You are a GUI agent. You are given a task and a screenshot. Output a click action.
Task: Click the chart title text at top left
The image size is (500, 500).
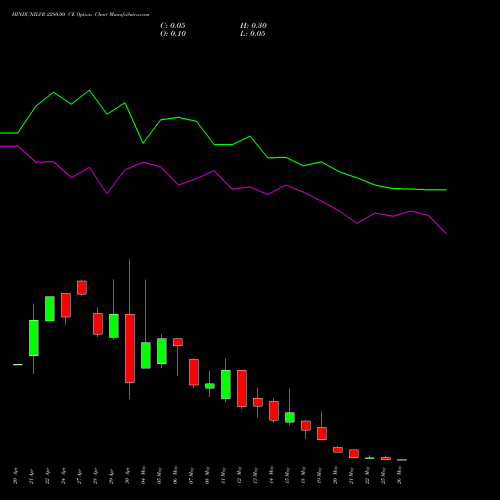pyautogui.click(x=80, y=15)
